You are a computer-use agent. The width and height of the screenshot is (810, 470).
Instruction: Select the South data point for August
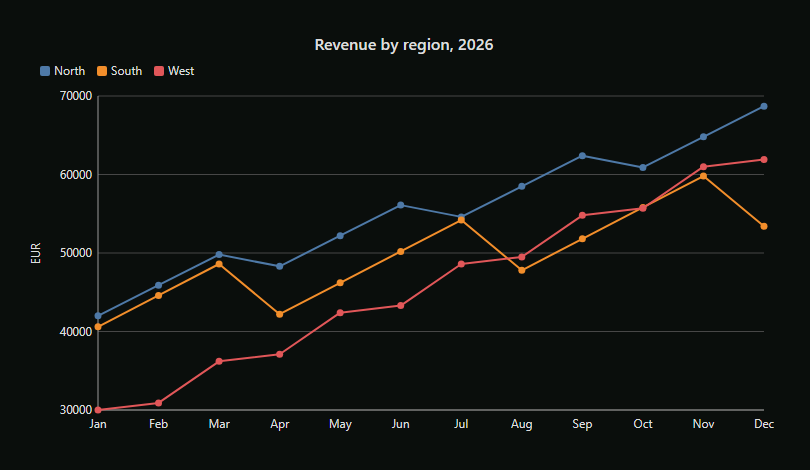tap(522, 270)
